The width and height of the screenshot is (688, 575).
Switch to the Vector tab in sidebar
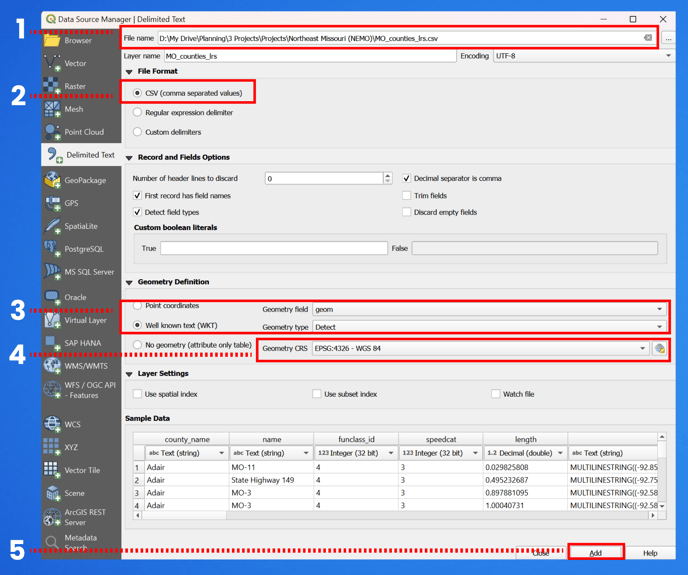[53, 63]
